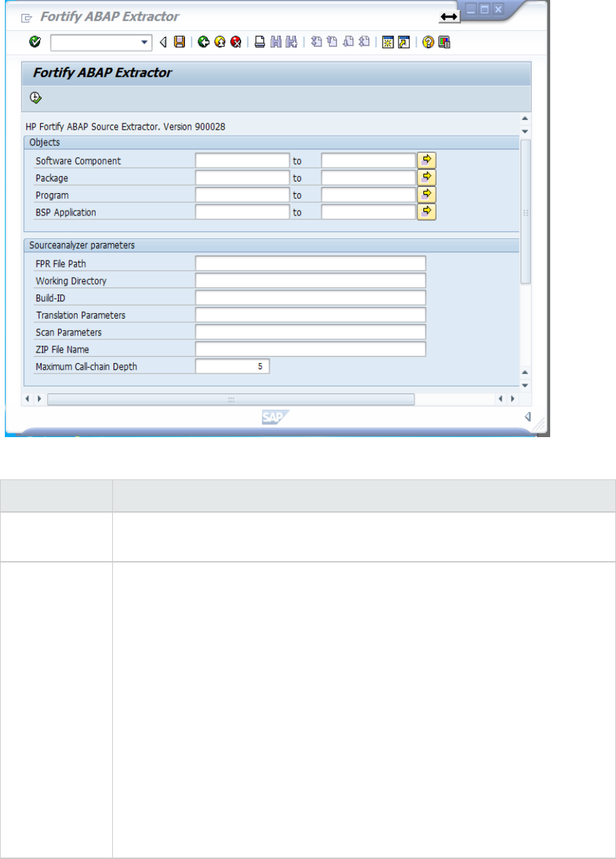
Task: Click the Print icon
Action: click(x=260, y=42)
